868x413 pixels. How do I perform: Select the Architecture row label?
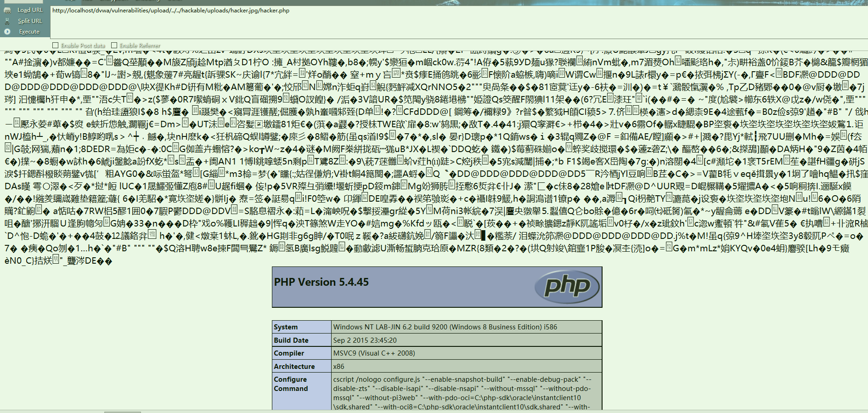(x=294, y=367)
